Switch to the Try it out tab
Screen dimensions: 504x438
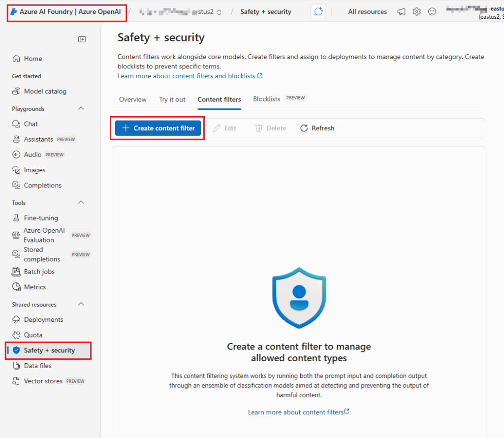point(172,99)
